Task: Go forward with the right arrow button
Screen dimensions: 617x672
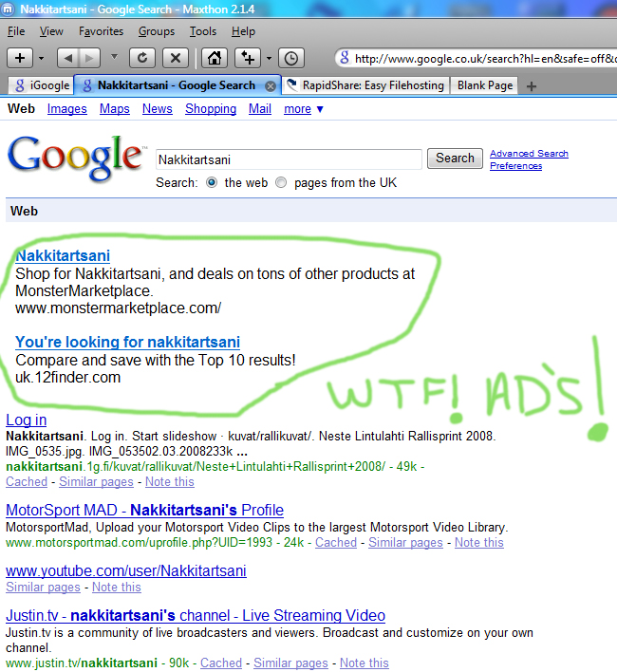Action: (89, 58)
